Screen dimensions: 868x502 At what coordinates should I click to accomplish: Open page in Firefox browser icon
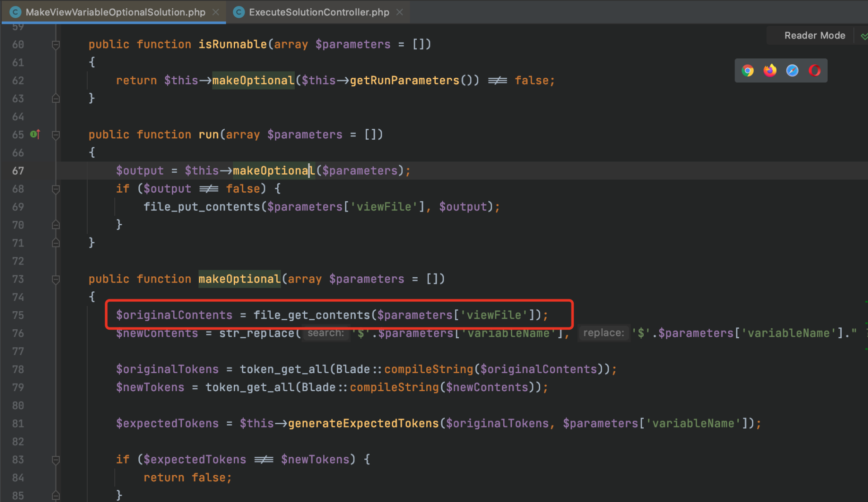(770, 71)
